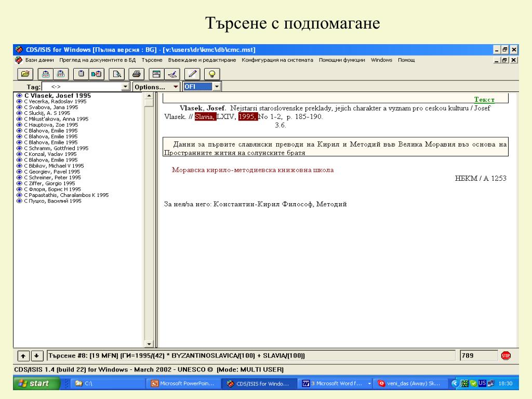This screenshot has width=532, height=399.
Task: Select record Georgiev, Pavel 1995
Action: point(52,171)
